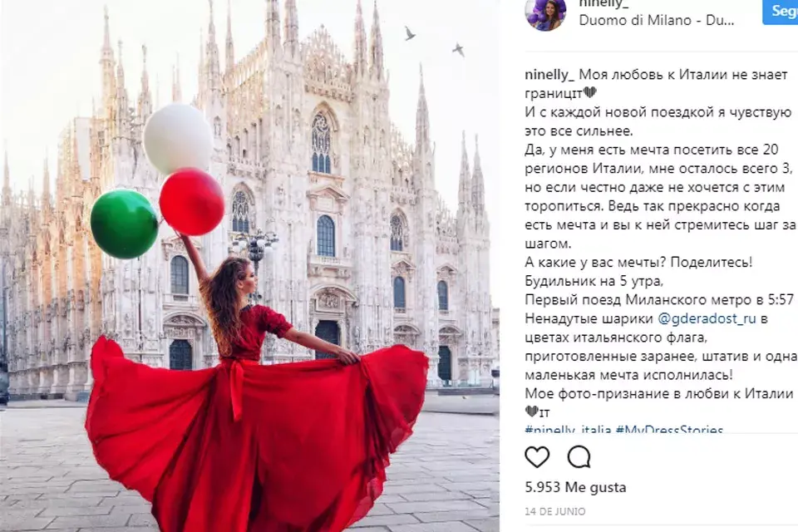Click the woman's flowing red dress
The image size is (798, 532).
[x=254, y=433]
